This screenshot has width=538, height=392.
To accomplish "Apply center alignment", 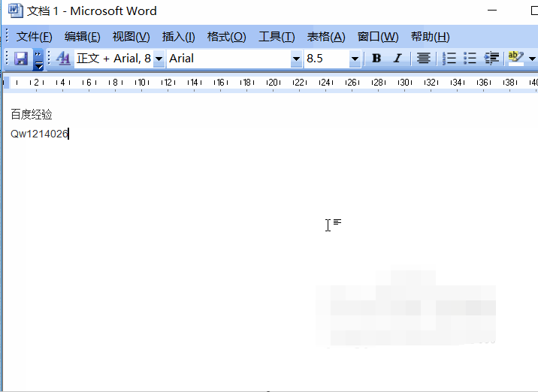I will tap(423, 59).
